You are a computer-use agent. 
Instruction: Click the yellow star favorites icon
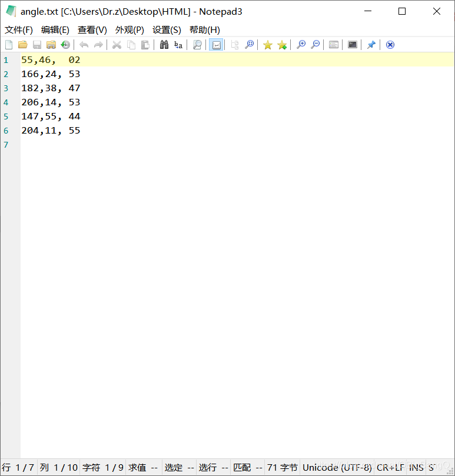[268, 45]
